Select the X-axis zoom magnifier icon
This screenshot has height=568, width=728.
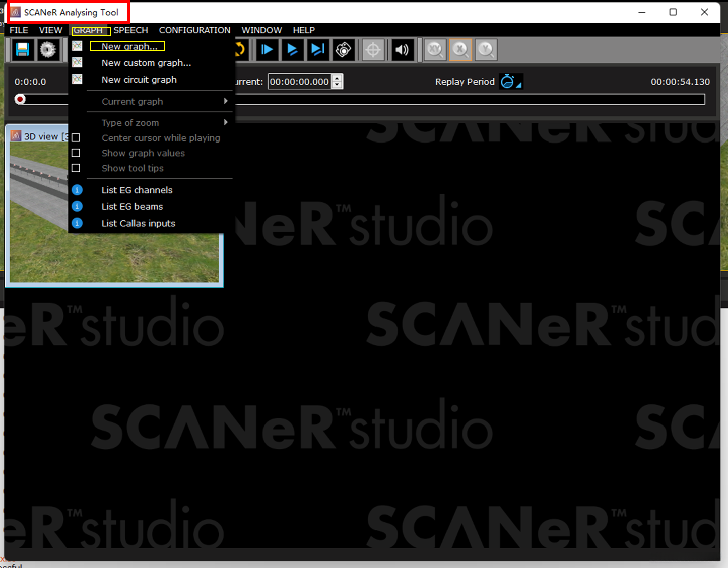pos(460,50)
